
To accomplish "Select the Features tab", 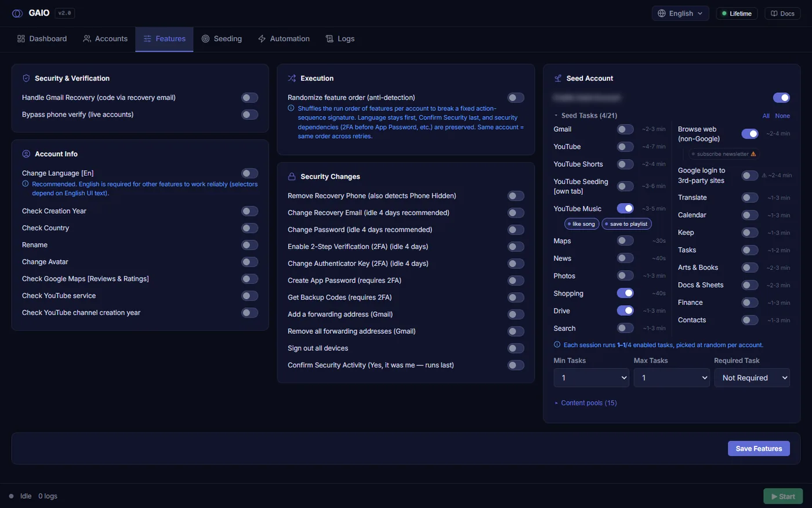I will [165, 39].
